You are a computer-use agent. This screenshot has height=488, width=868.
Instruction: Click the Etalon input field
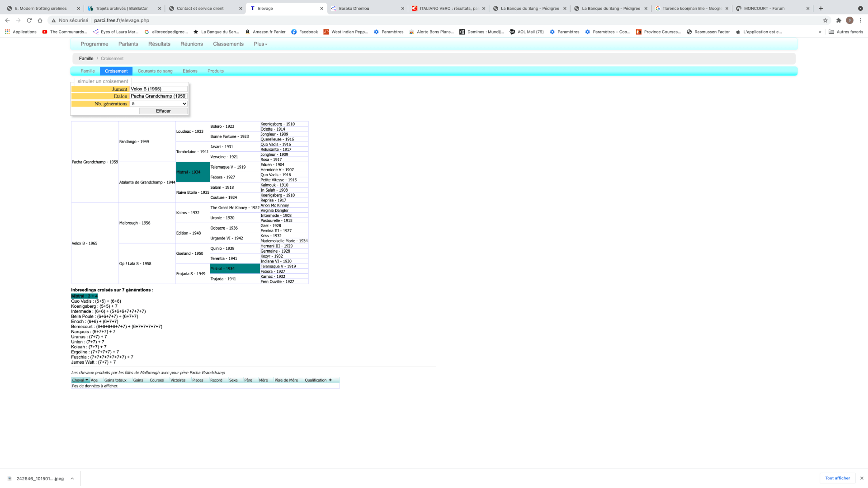tap(158, 96)
